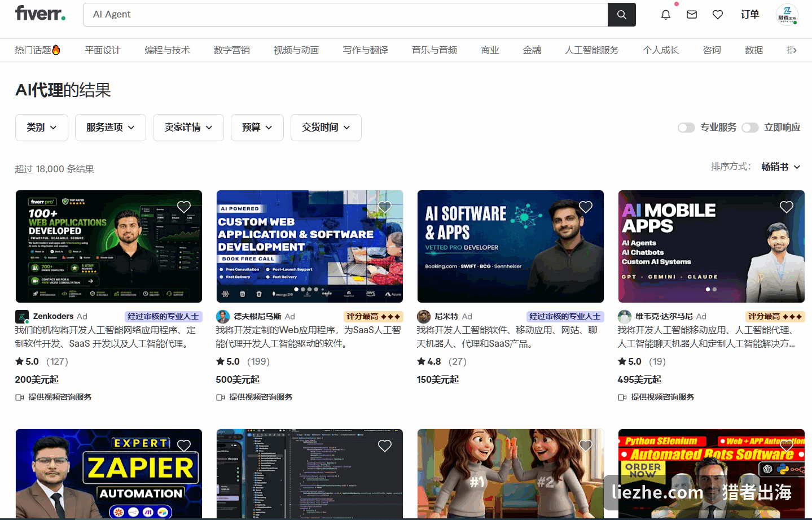The image size is (812, 520).
Task: Open the 数字营销 category
Action: pos(232,50)
